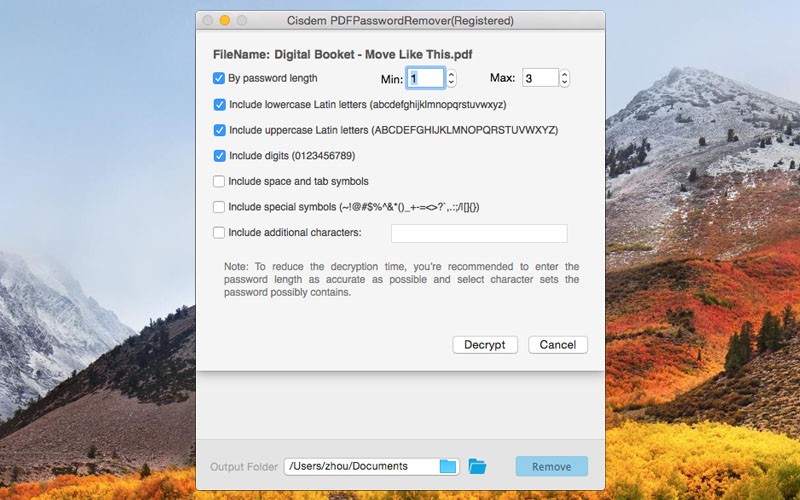Check Include special symbols option
800x500 pixels.
219,207
